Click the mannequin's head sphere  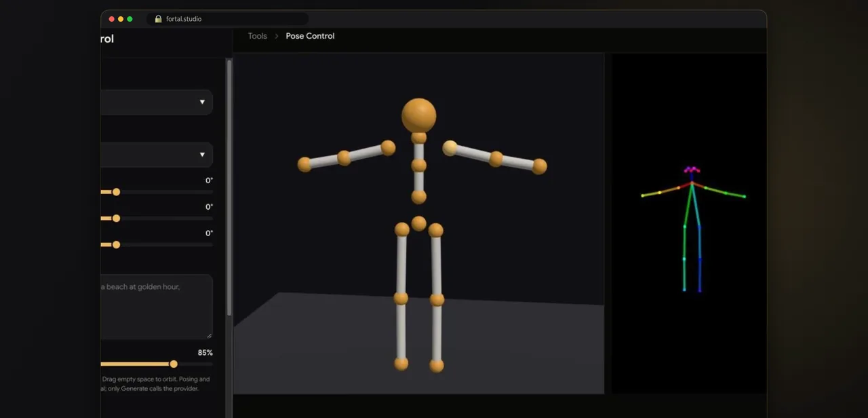(x=418, y=115)
